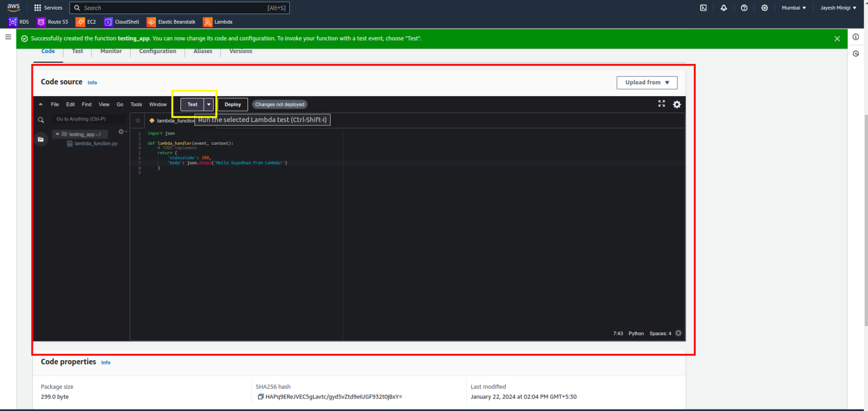
Task: Click the Info link beside Code source
Action: (92, 83)
